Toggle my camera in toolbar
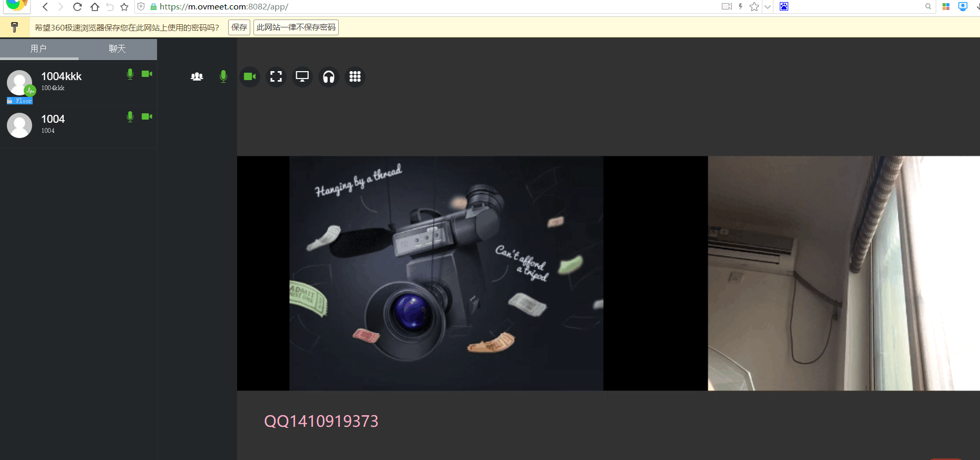This screenshot has width=980, height=460. (250, 77)
